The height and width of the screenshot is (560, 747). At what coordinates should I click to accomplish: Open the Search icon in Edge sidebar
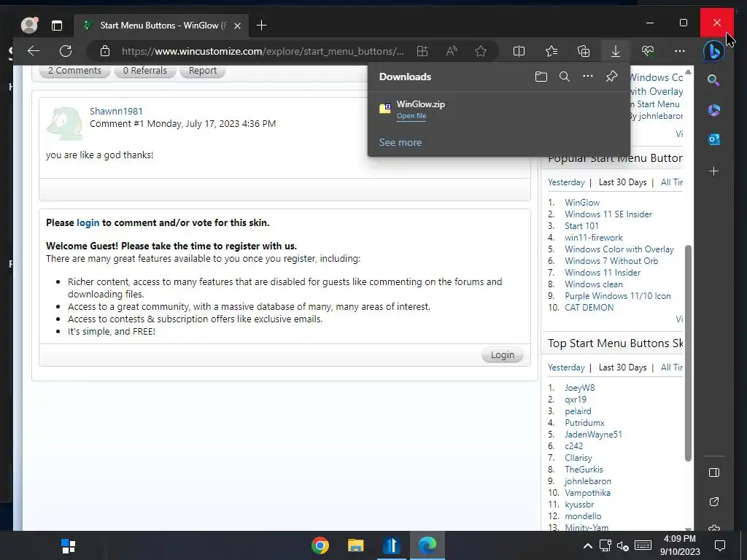point(713,80)
